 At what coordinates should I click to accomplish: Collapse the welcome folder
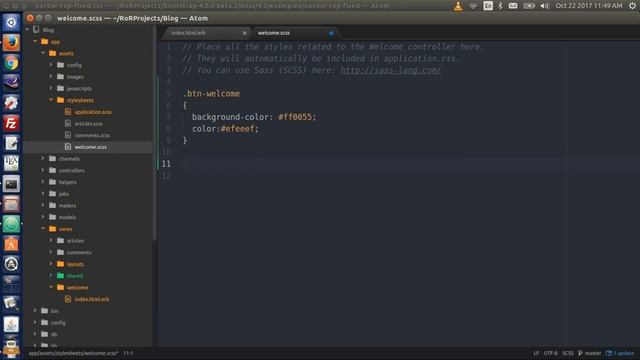(x=51, y=287)
